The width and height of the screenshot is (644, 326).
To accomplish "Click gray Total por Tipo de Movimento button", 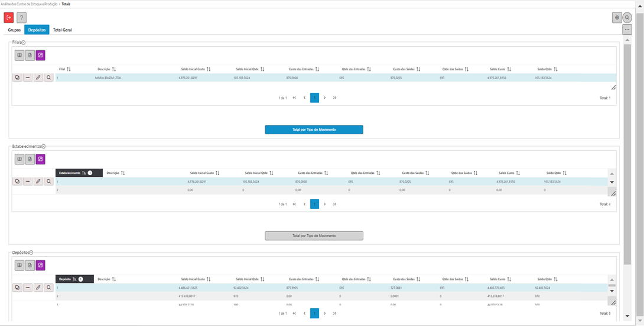I will click(x=314, y=235).
